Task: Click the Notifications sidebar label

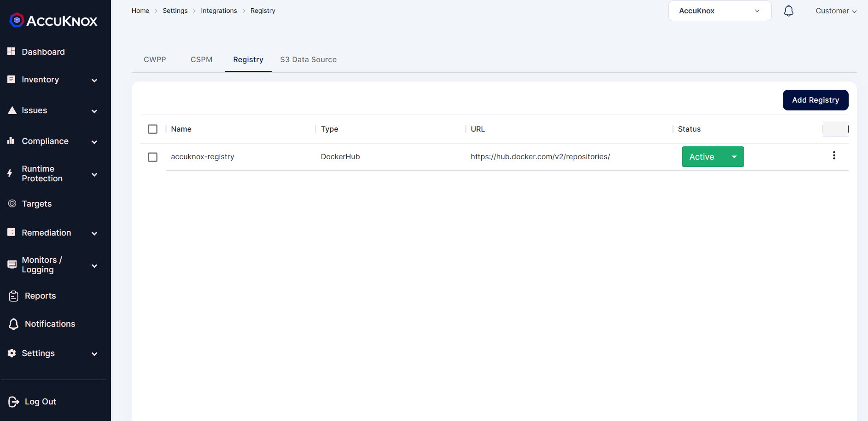Action: coord(50,324)
